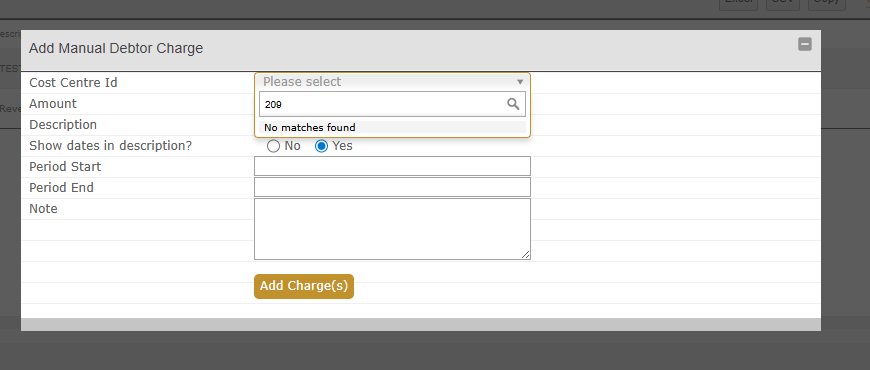Click the Period Start label
The height and width of the screenshot is (370, 870).
[x=65, y=167]
